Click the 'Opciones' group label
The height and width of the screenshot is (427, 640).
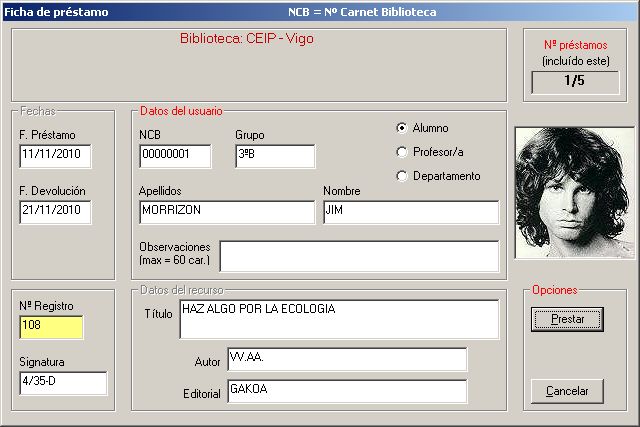point(555,290)
